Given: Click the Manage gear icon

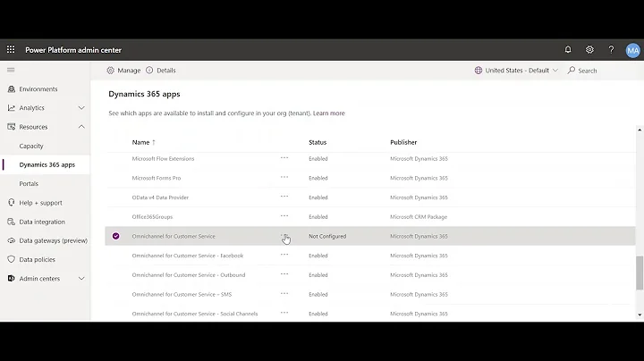Looking at the screenshot, I should click(x=111, y=71).
